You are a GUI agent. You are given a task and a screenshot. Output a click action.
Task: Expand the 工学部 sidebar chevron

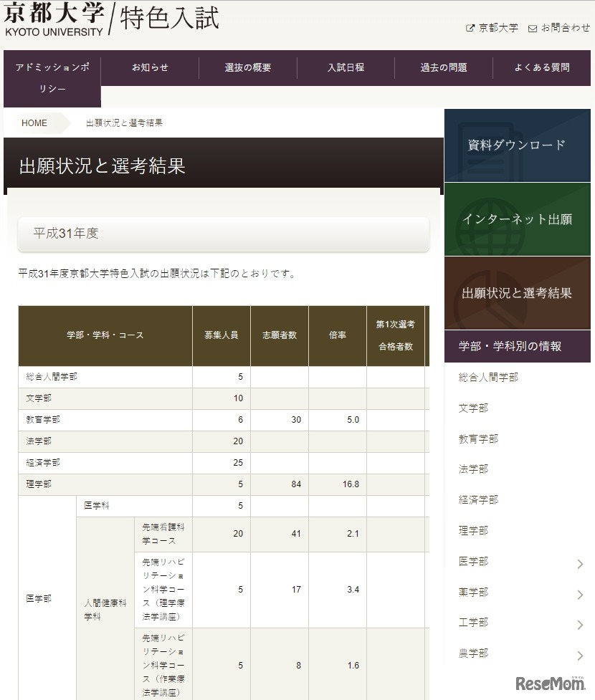[x=580, y=625]
